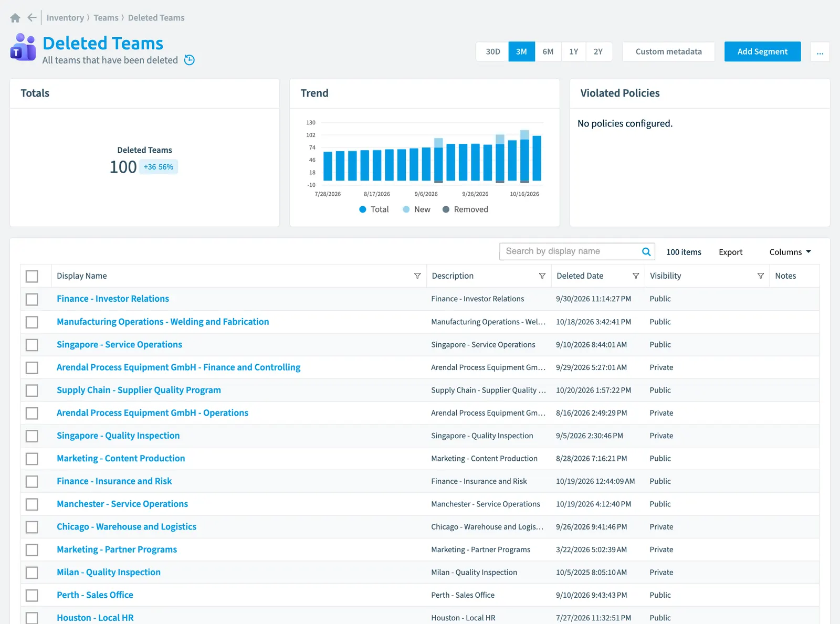Check the Finance - Investor Relations row
Viewport: 840px width, 624px height.
click(x=32, y=299)
